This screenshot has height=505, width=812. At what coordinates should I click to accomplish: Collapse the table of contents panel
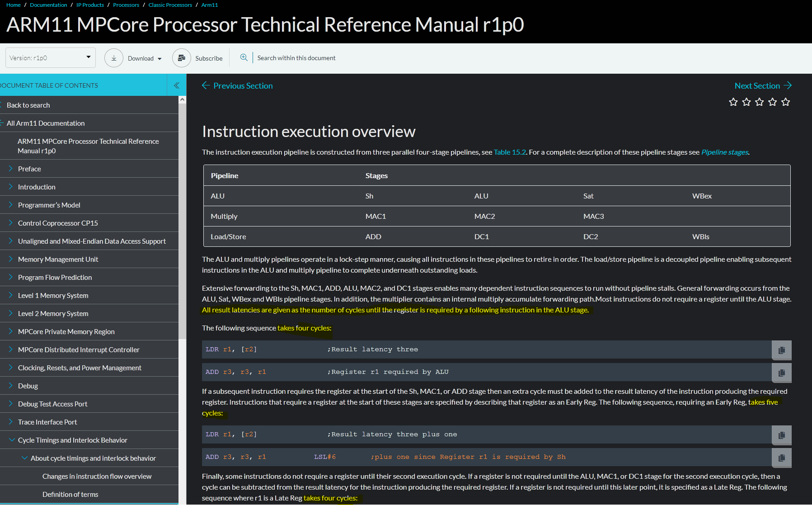point(177,85)
